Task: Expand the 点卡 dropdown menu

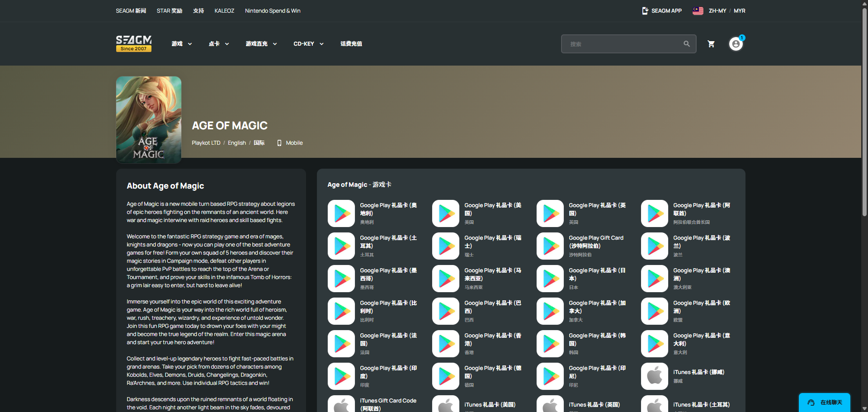Action: (x=219, y=44)
